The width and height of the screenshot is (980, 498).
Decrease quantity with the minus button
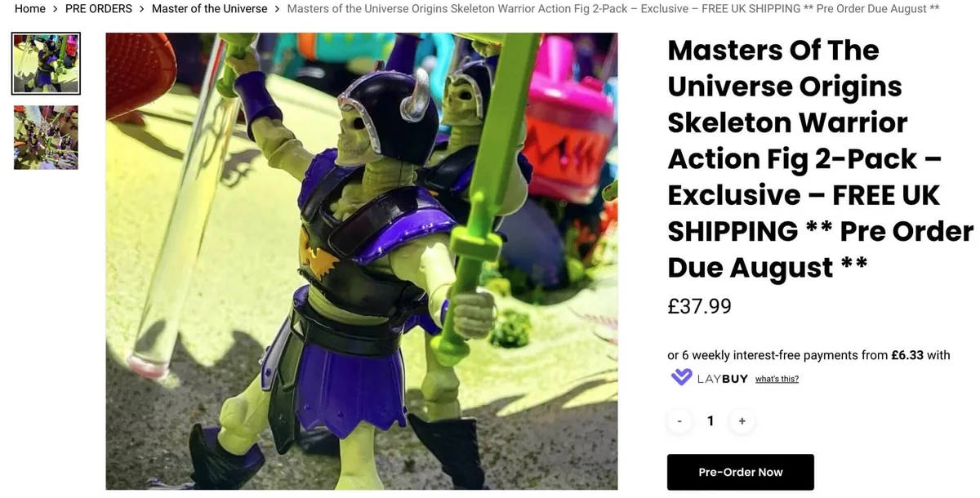tap(679, 421)
